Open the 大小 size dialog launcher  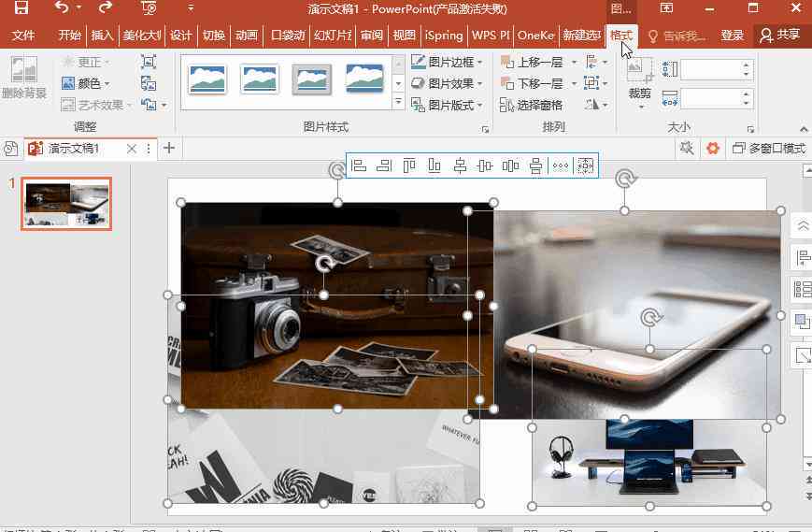tap(750, 129)
